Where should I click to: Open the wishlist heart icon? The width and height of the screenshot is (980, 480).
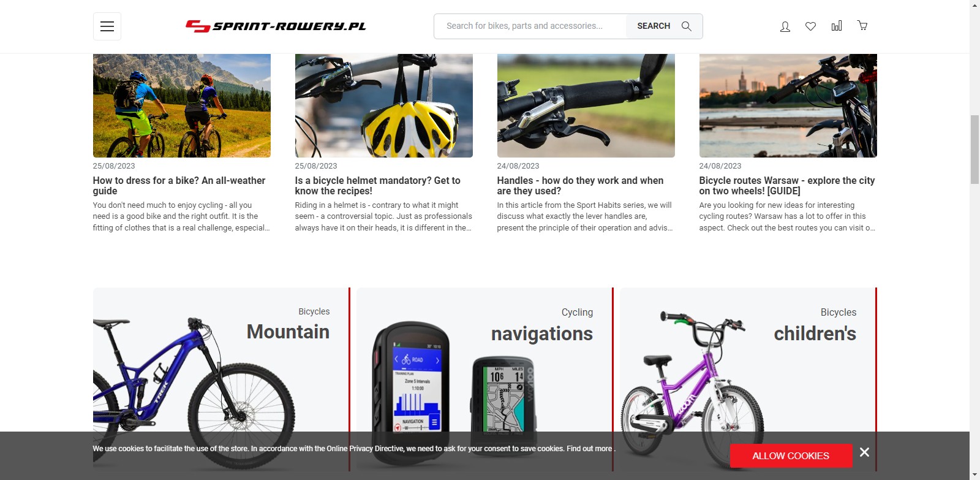810,26
